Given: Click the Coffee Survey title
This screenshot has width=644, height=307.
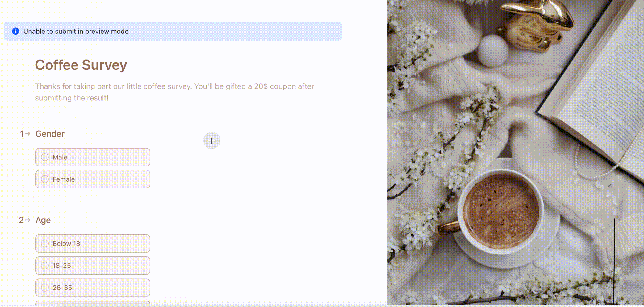Looking at the screenshot, I should (x=81, y=65).
